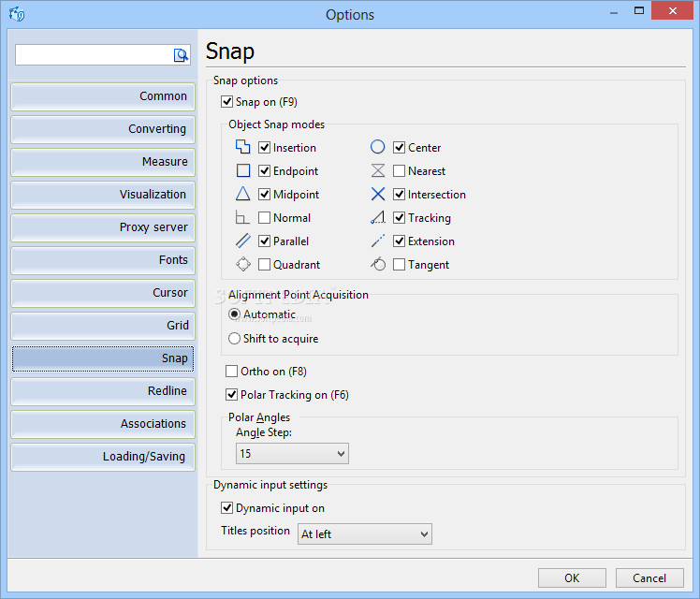Confirm with the OK button

pos(572,578)
